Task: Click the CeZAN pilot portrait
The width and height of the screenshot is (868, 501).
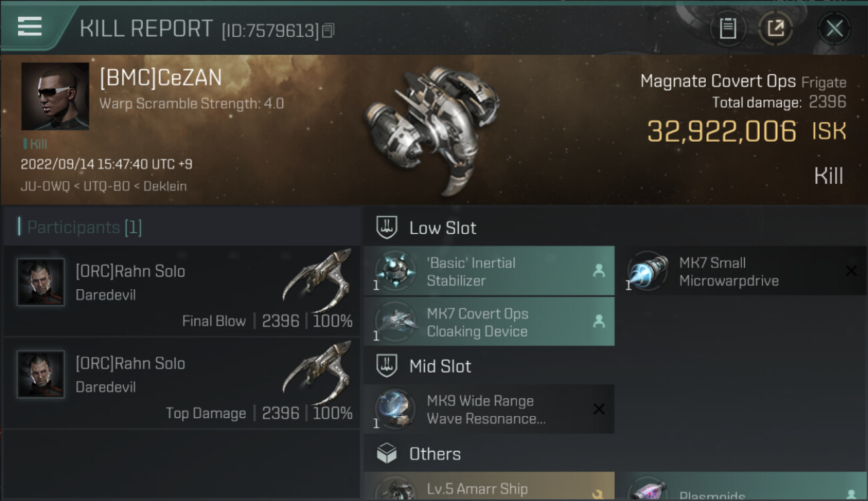Action: point(55,96)
